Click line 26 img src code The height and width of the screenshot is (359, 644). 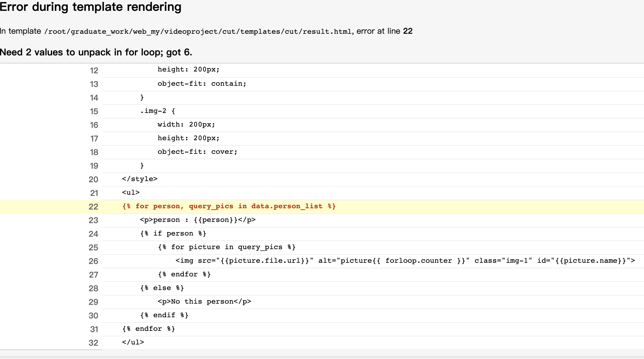click(x=405, y=261)
